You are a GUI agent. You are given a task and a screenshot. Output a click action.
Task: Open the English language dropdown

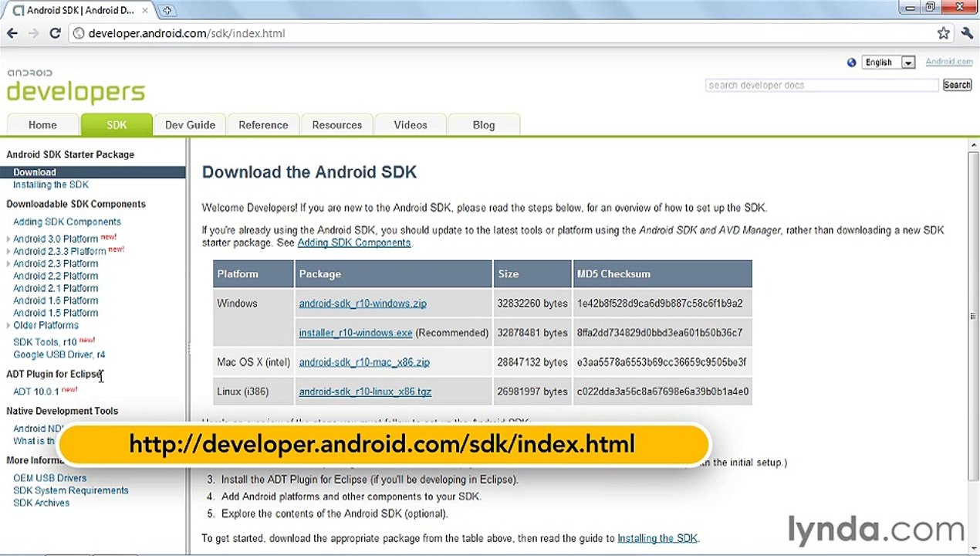click(x=889, y=63)
